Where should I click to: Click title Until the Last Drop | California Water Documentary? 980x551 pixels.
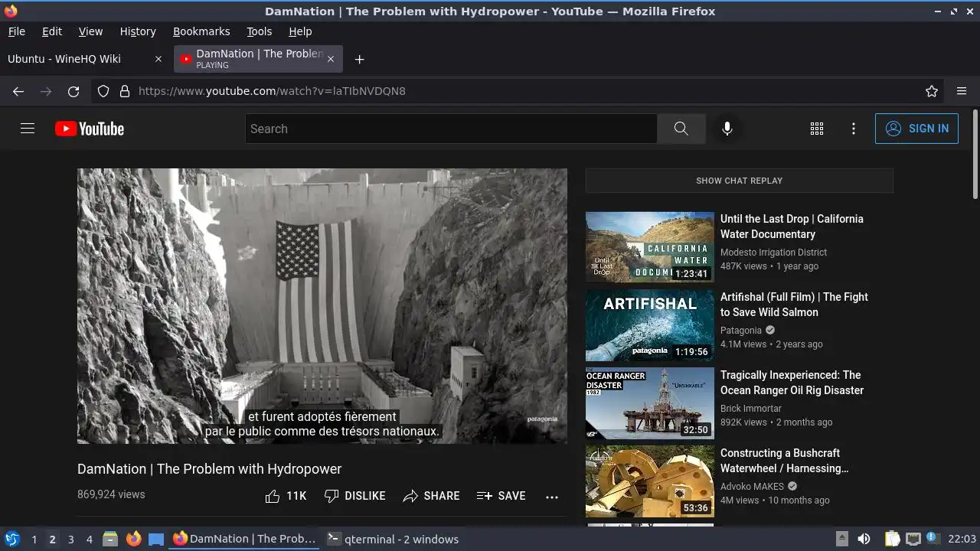792,227
